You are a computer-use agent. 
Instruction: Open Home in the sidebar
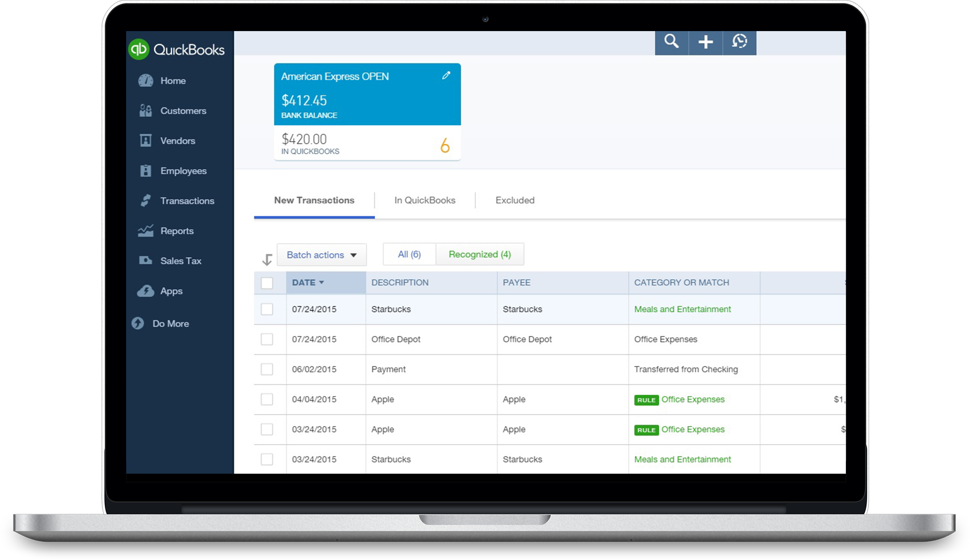173,81
